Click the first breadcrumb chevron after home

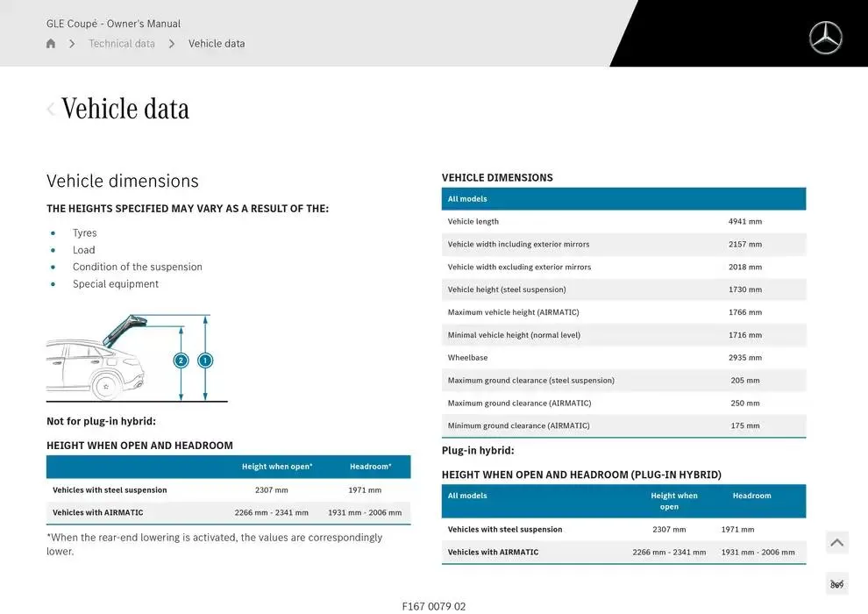point(72,44)
